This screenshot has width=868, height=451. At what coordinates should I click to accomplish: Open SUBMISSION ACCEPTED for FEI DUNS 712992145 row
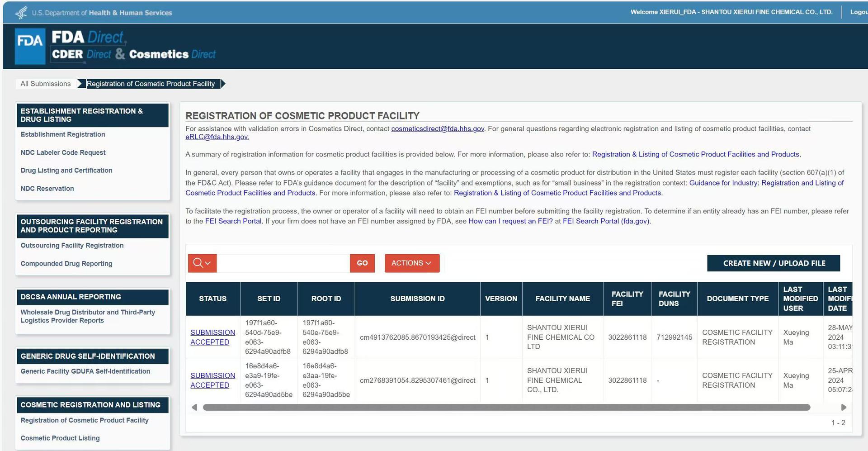(212, 337)
